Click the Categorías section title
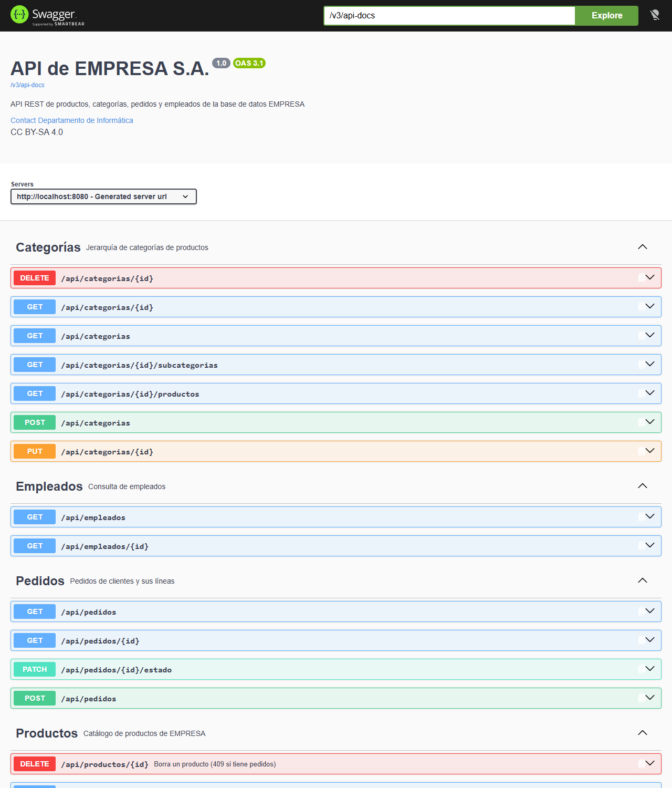Image resolution: width=672 pixels, height=788 pixels. pos(48,247)
